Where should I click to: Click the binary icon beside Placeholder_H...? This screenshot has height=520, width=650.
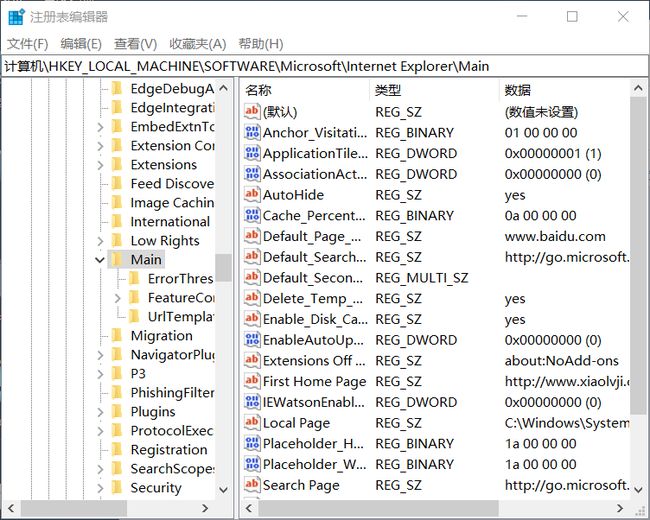[252, 443]
